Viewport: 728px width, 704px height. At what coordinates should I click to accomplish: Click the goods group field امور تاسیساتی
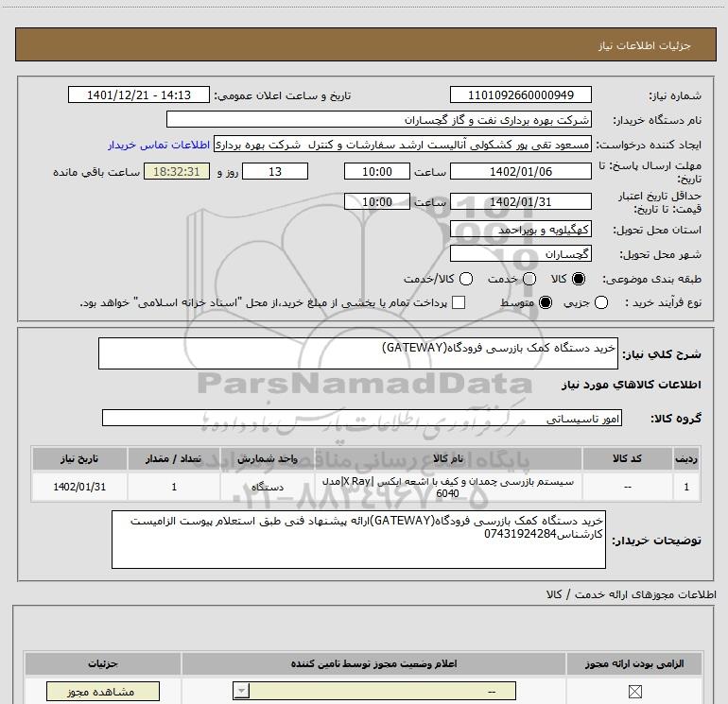coord(362,418)
